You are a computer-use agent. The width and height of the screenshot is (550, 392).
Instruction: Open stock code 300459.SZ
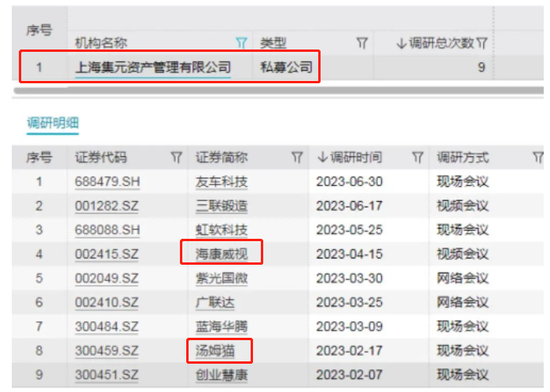click(x=107, y=351)
